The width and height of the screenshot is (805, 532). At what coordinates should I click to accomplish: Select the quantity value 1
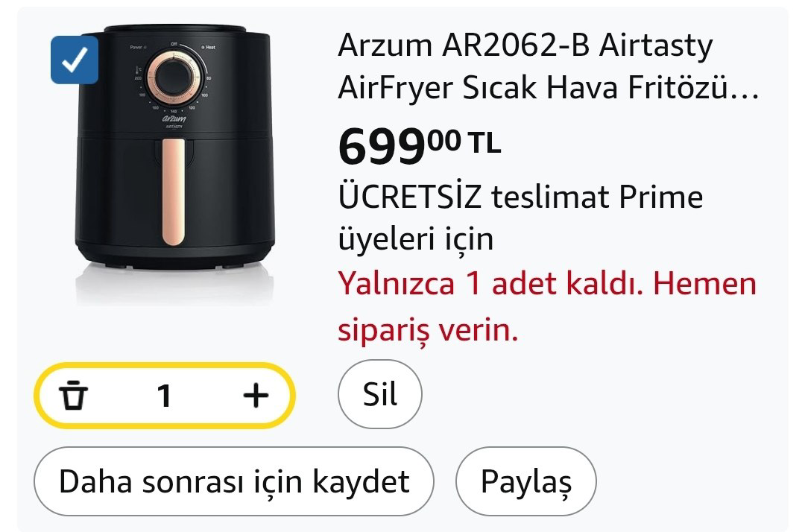pos(164,396)
